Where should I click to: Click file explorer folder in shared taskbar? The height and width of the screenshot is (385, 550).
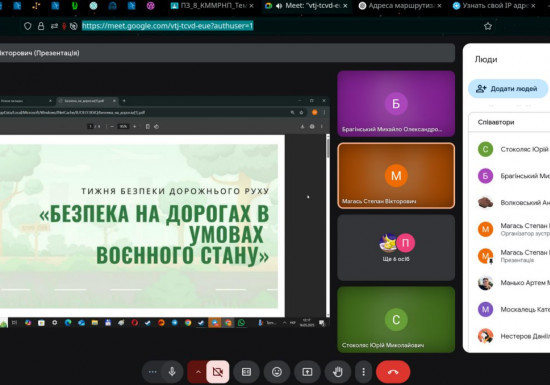[95, 323]
